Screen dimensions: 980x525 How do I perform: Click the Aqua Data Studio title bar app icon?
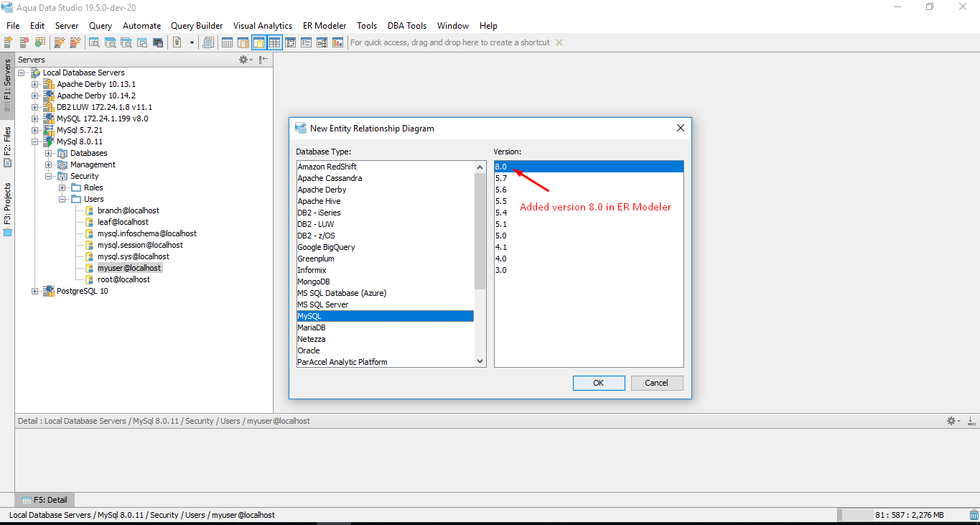(x=6, y=8)
